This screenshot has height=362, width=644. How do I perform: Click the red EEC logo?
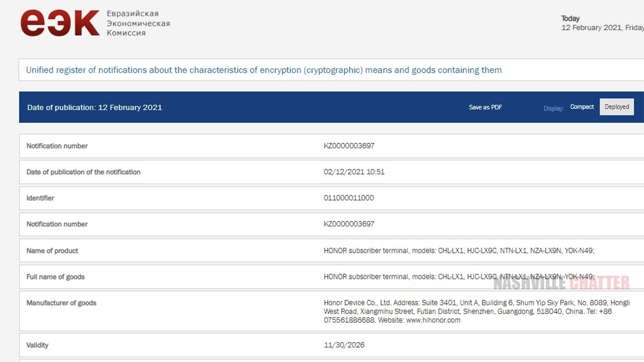pos(60,23)
